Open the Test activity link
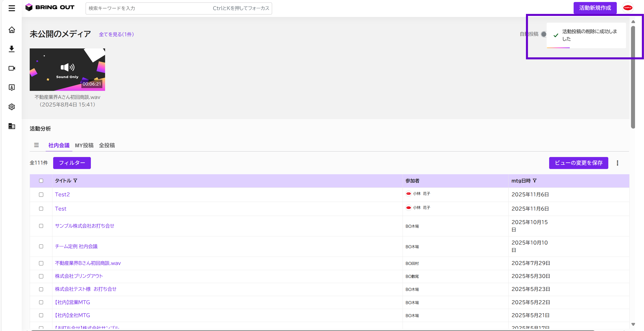 60,209
